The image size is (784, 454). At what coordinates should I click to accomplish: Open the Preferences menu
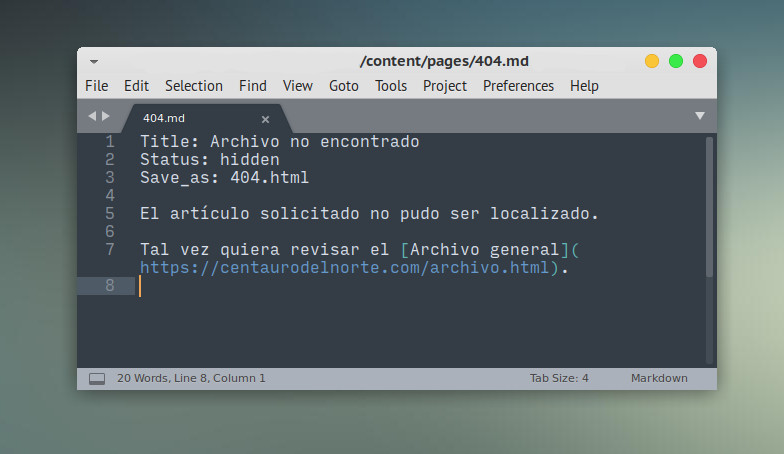click(518, 86)
